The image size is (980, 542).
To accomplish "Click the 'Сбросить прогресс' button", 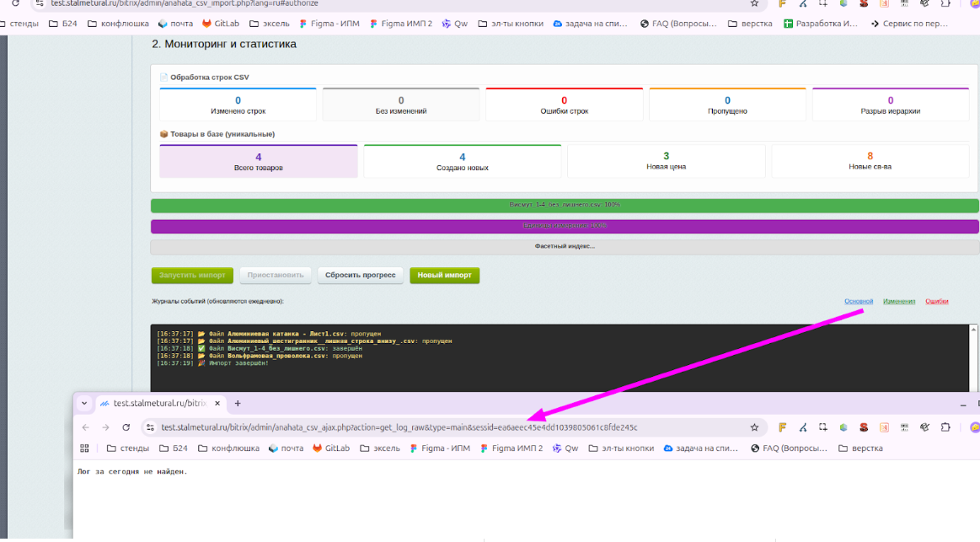I will 360,275.
